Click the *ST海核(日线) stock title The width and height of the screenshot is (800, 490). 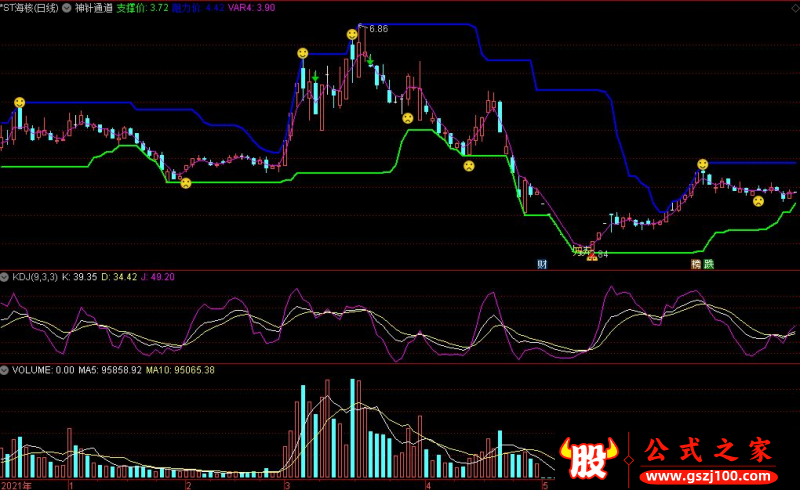coord(30,7)
